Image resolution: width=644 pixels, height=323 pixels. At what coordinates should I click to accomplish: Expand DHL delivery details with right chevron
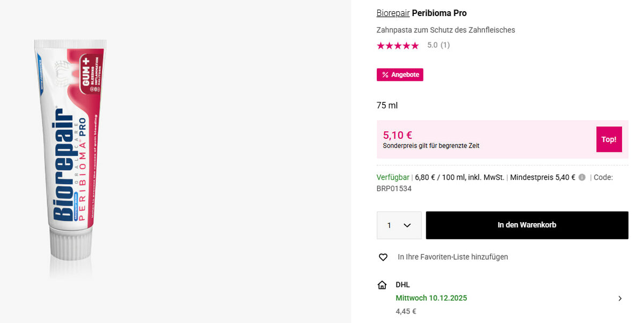click(x=620, y=298)
